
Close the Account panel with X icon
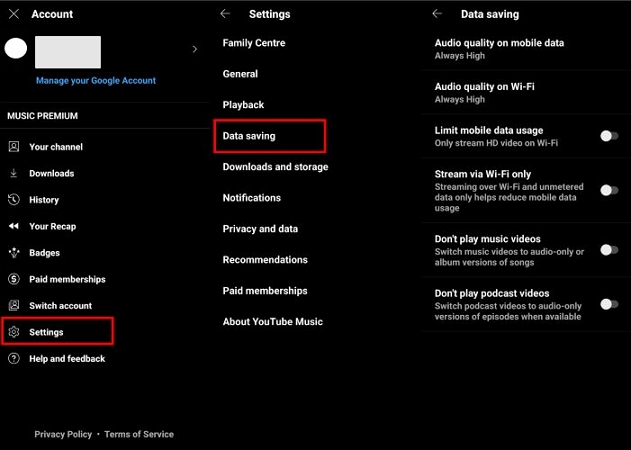point(14,14)
